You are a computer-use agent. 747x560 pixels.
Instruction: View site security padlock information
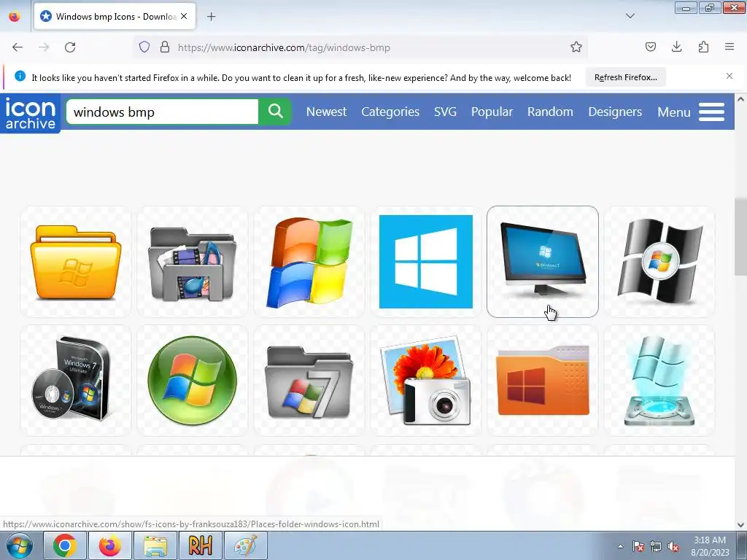click(165, 47)
